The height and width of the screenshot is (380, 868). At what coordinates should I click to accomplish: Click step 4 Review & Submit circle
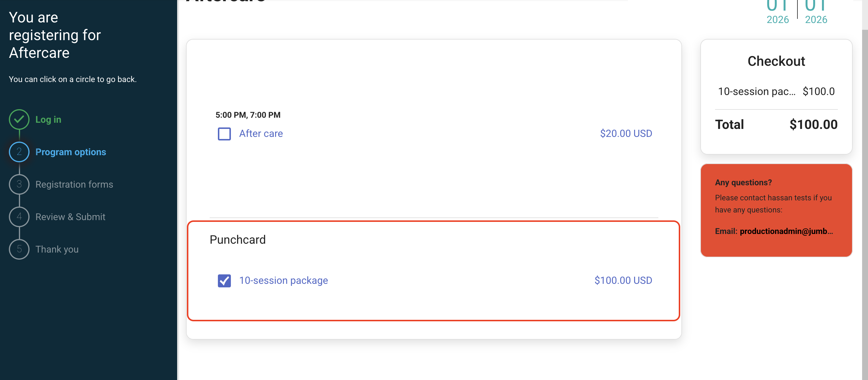[x=19, y=217]
